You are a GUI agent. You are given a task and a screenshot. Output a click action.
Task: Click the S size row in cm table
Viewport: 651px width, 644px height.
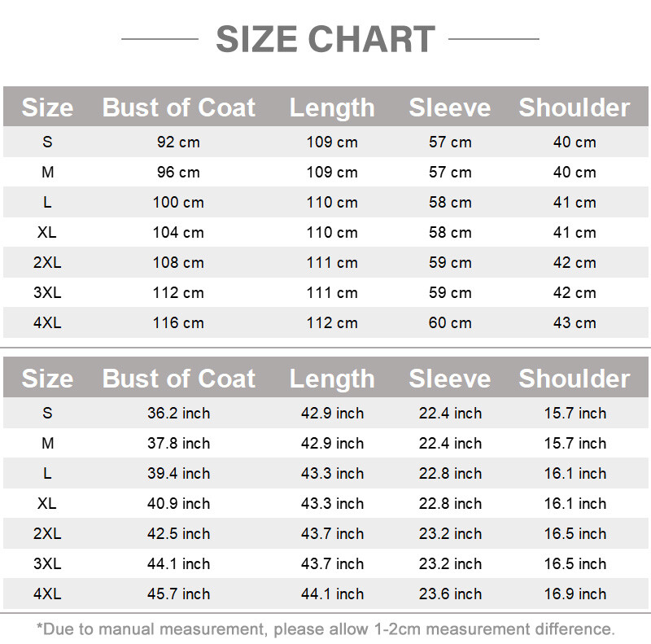[x=325, y=142]
